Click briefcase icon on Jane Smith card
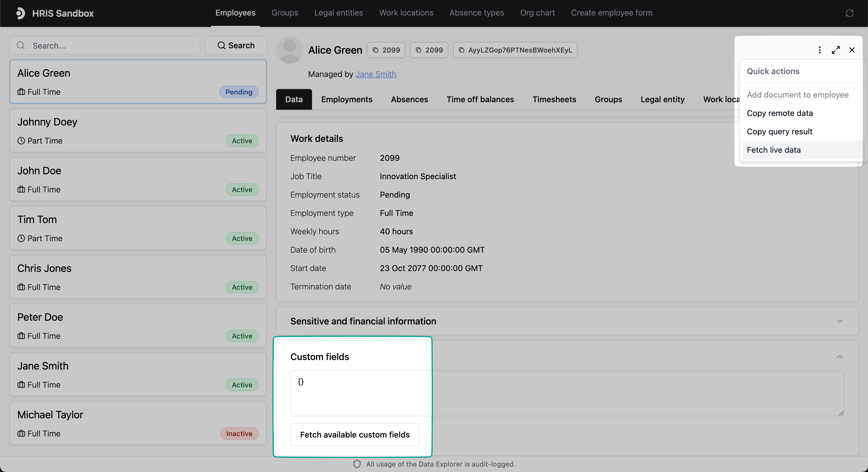Image resolution: width=868 pixels, height=472 pixels. [21, 385]
